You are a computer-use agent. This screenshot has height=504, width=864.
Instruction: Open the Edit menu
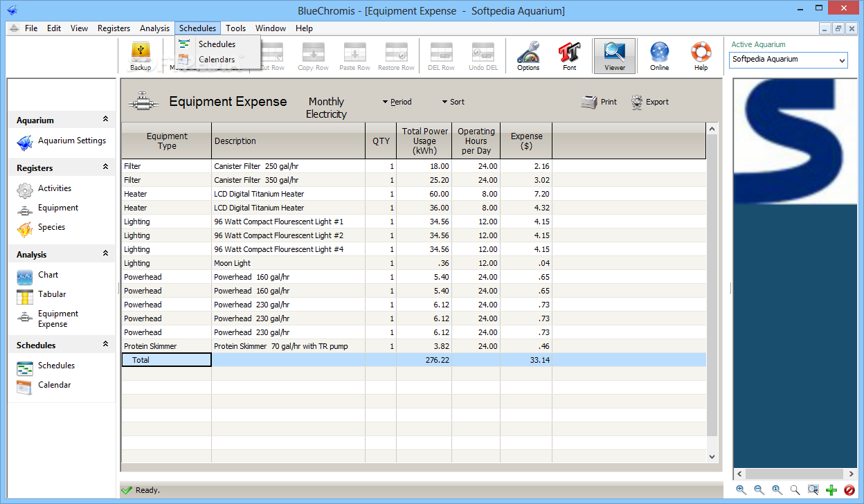[54, 28]
